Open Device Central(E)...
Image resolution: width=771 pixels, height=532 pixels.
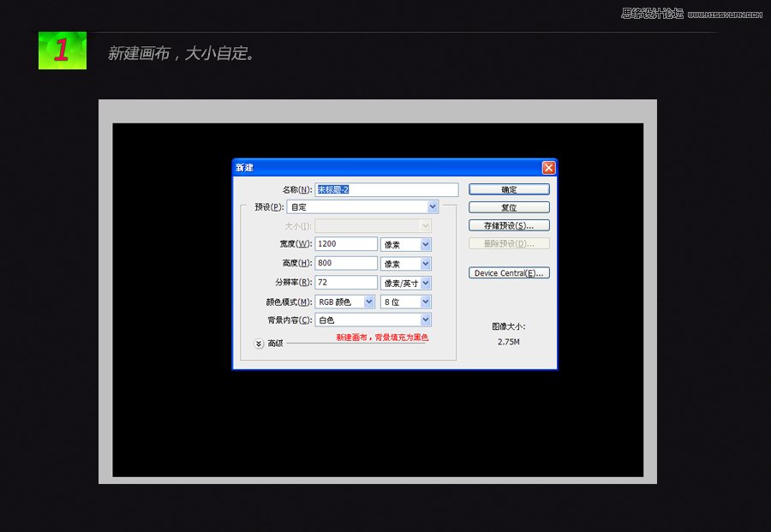click(509, 273)
